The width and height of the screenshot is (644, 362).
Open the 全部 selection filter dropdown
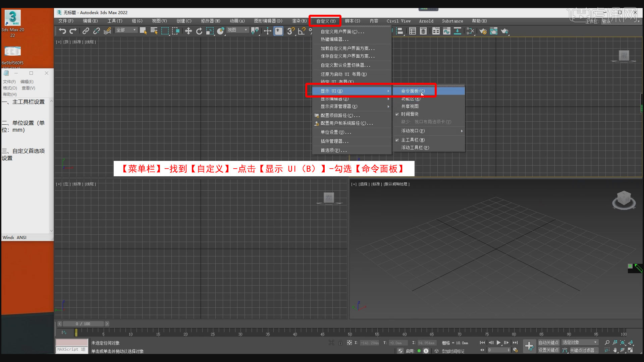coord(126,30)
